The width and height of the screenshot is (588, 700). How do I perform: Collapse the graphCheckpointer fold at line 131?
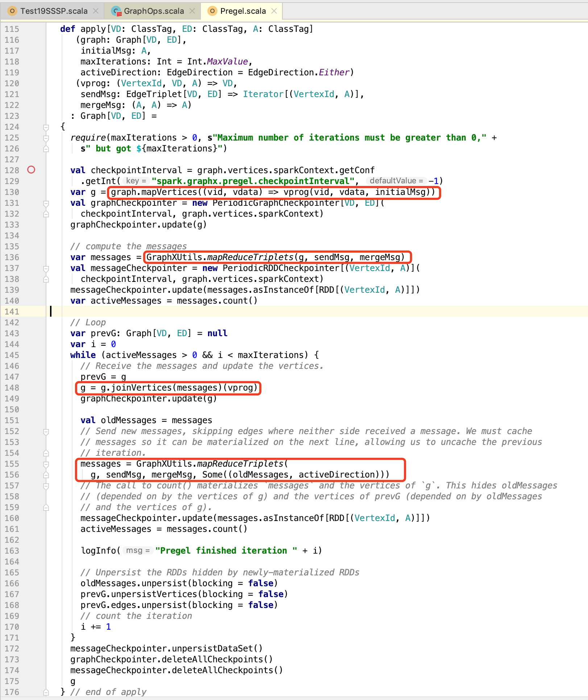[46, 203]
